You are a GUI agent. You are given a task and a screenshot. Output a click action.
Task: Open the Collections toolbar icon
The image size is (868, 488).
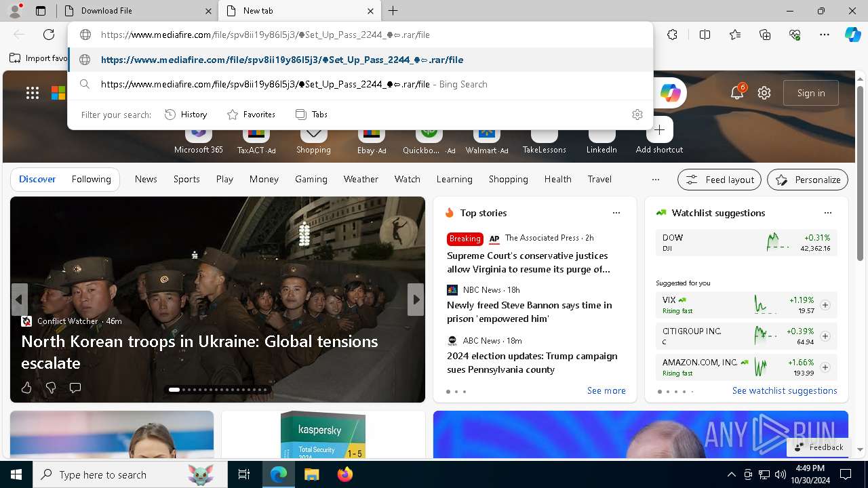point(765,35)
